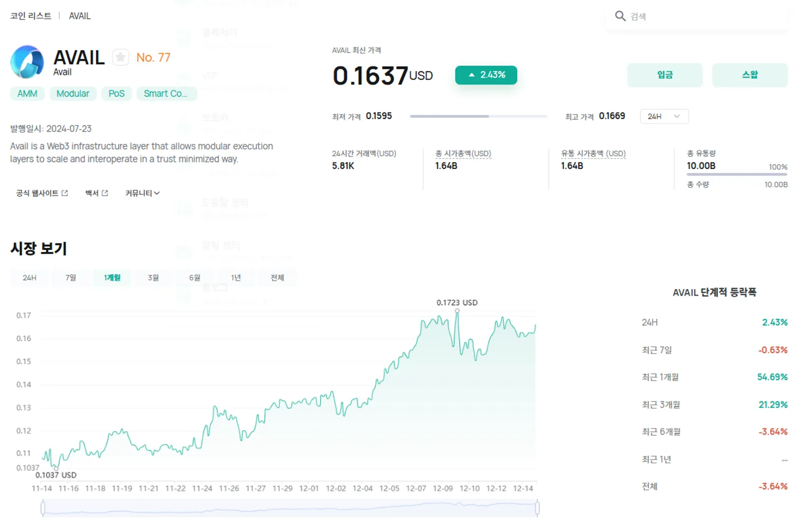The height and width of the screenshot is (532, 810).
Task: Click the 발행일시 2024-07-23 text
Action: point(51,129)
